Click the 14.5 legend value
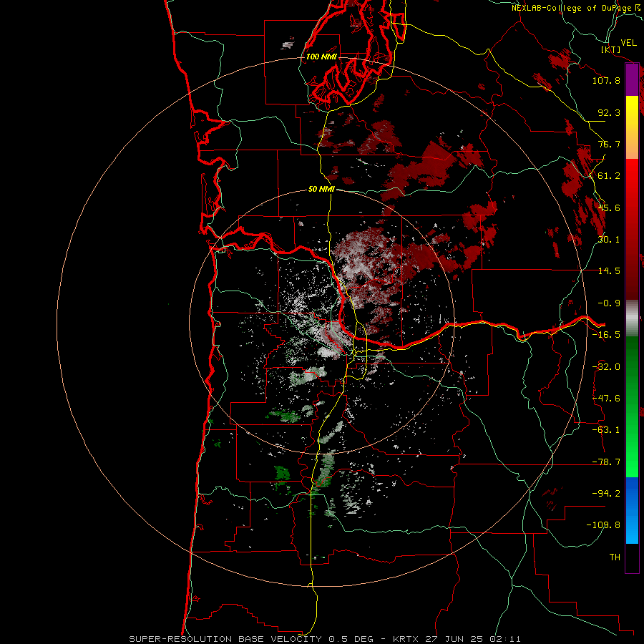Viewport: 644px width, 644px height. click(609, 271)
